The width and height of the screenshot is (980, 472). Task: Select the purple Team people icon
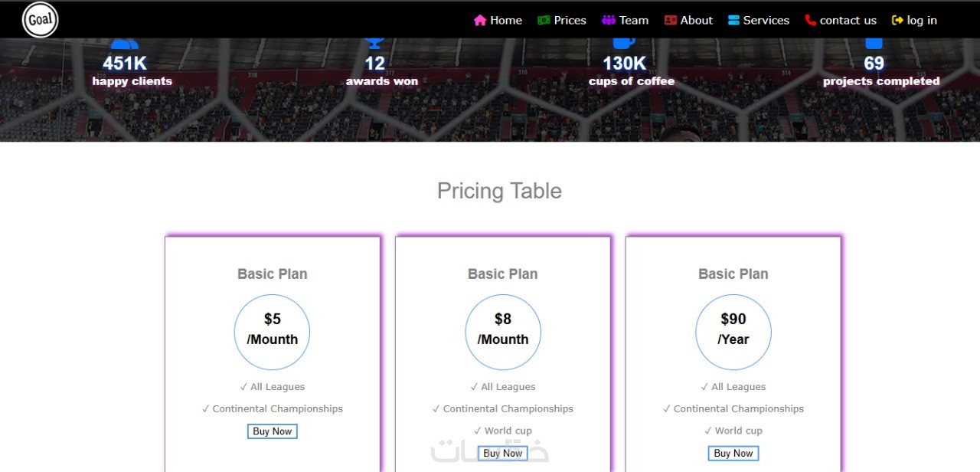(609, 21)
